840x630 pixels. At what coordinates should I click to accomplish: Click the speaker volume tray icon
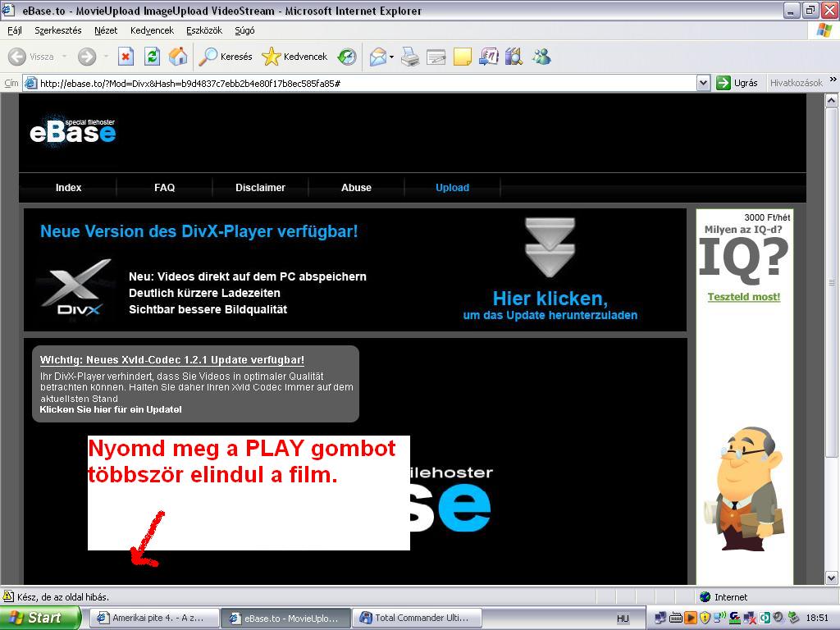(x=779, y=618)
